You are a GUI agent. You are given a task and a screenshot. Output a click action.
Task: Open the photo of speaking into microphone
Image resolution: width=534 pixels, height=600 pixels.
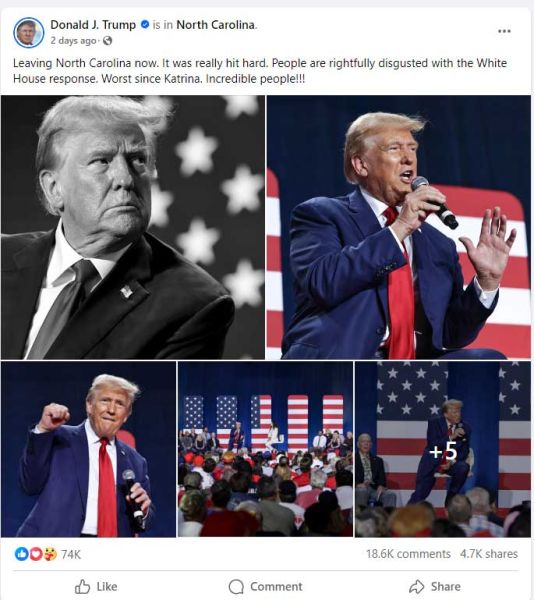coord(399,227)
